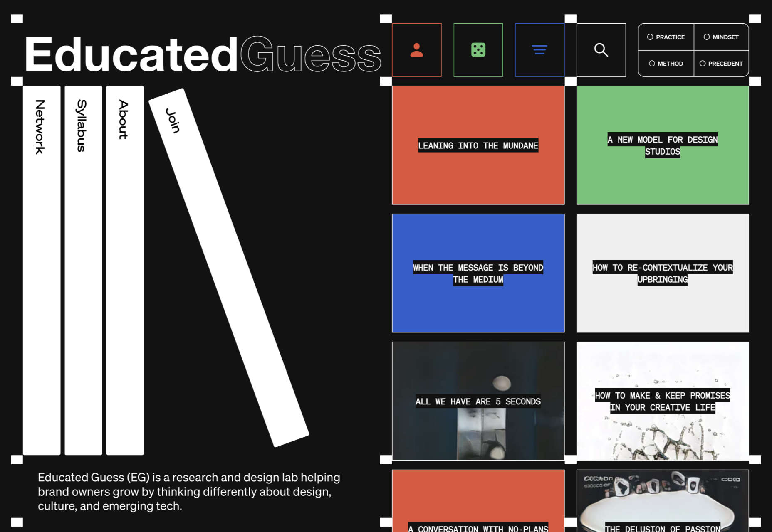The height and width of the screenshot is (532, 772).
Task: Open the Network vertical menu bar
Action: 42,270
